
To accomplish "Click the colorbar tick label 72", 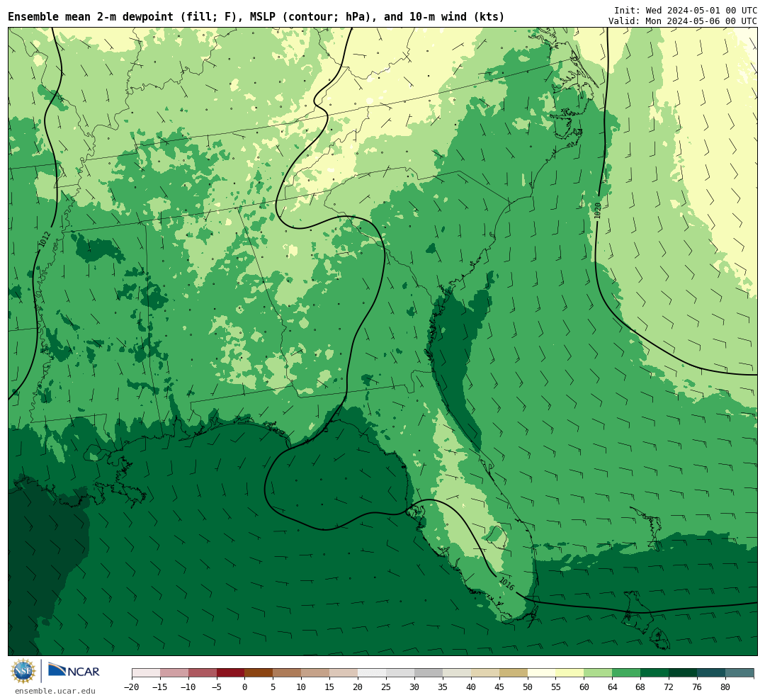I will pos(669,687).
